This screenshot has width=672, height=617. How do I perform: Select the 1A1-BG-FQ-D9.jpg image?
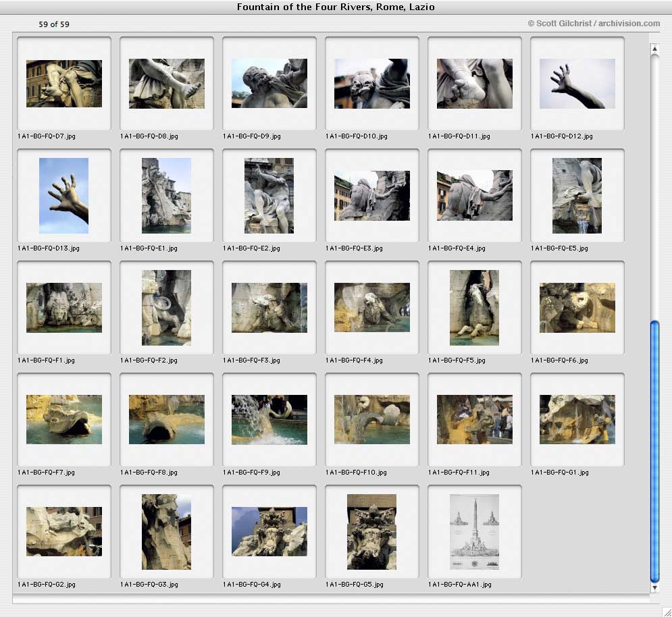click(x=269, y=83)
